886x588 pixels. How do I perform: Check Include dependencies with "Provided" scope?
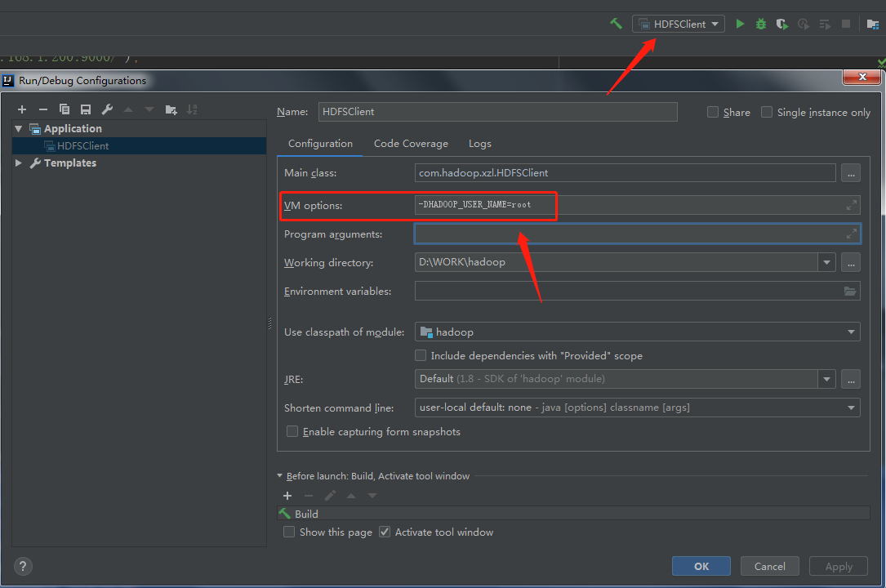coord(421,355)
